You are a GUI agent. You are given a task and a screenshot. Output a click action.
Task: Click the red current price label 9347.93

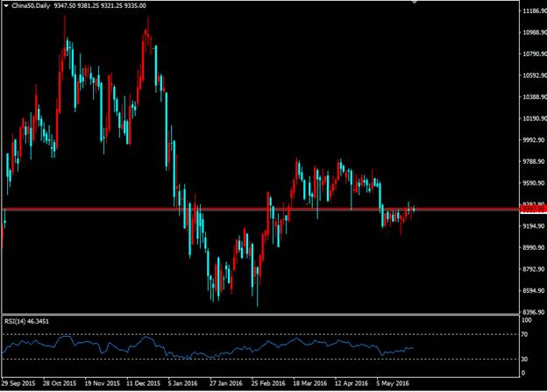(533, 209)
